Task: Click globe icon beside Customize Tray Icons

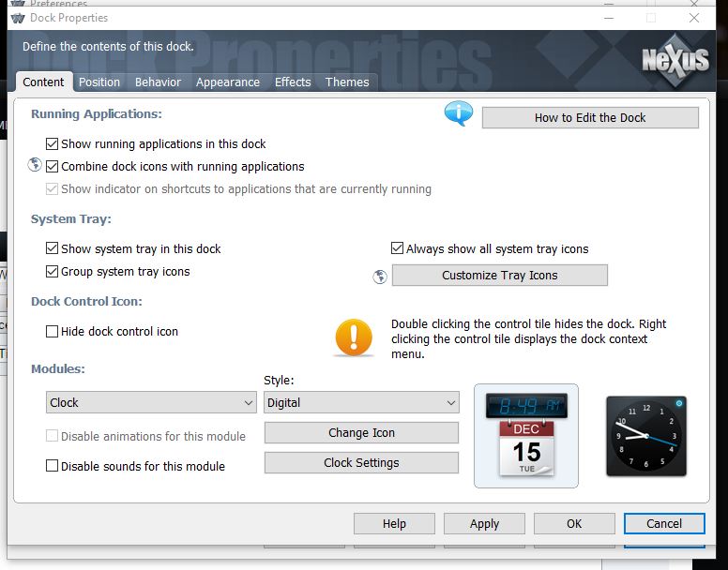Action: click(x=380, y=276)
